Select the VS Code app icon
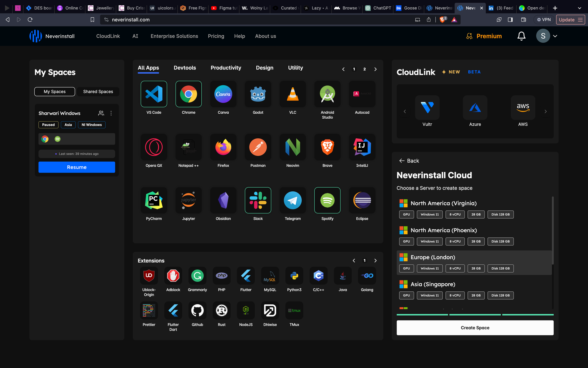588x368 pixels. [x=154, y=94]
